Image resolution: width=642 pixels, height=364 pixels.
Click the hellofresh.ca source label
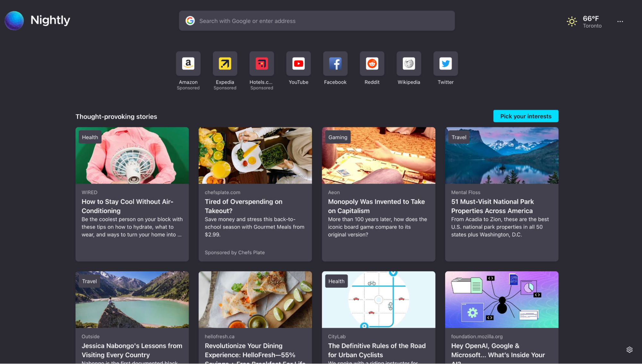point(219,336)
